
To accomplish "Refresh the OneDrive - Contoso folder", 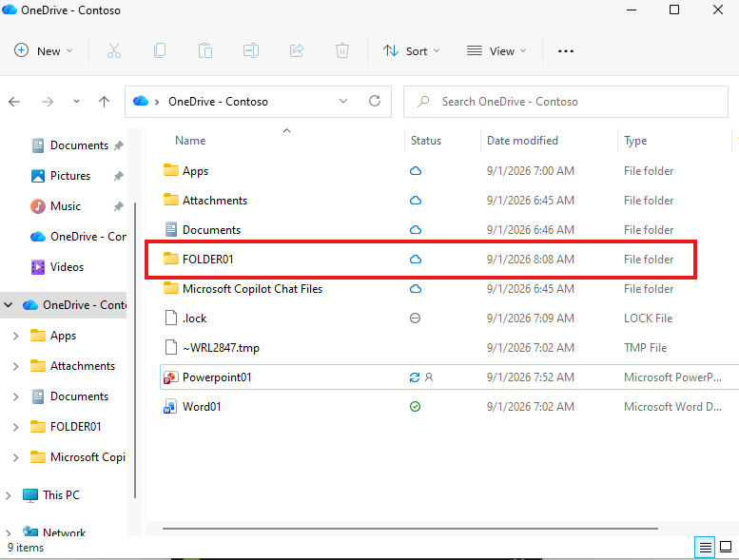I will (375, 101).
